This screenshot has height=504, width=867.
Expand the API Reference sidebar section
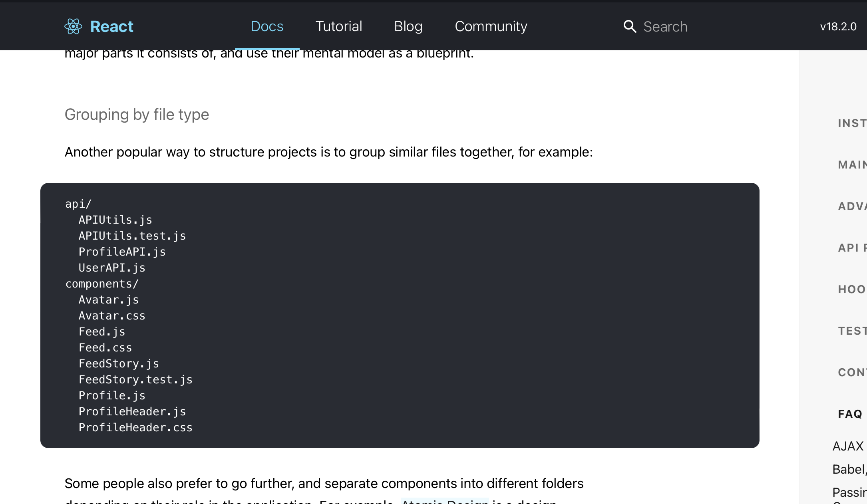852,248
